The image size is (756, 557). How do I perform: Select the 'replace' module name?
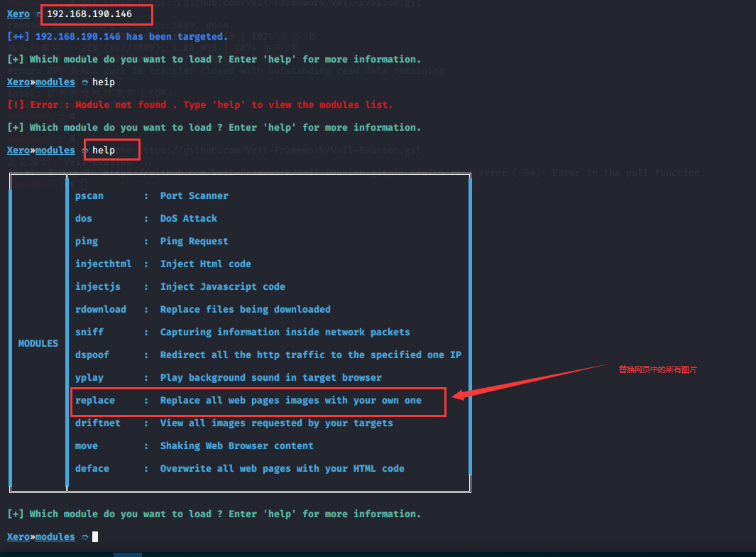[x=95, y=401]
